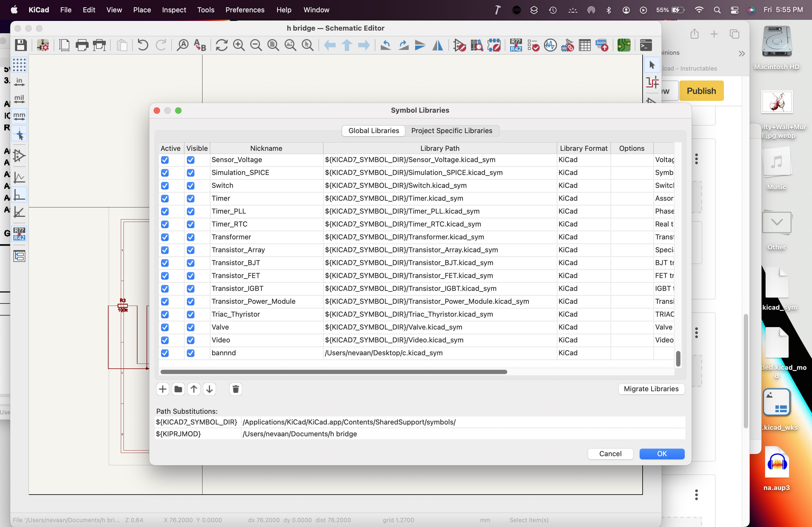The width and height of the screenshot is (812, 527).
Task: Switch units to inches icon
Action: click(x=19, y=82)
